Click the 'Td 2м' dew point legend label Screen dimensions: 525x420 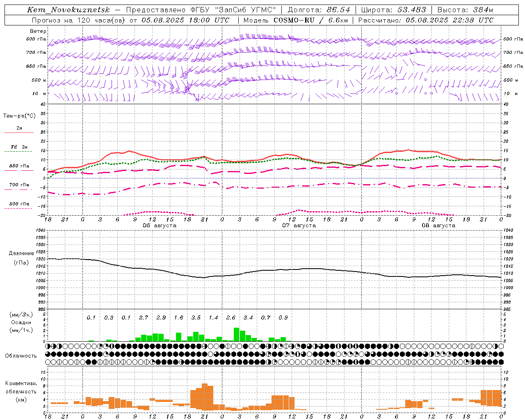pyautogui.click(x=19, y=147)
